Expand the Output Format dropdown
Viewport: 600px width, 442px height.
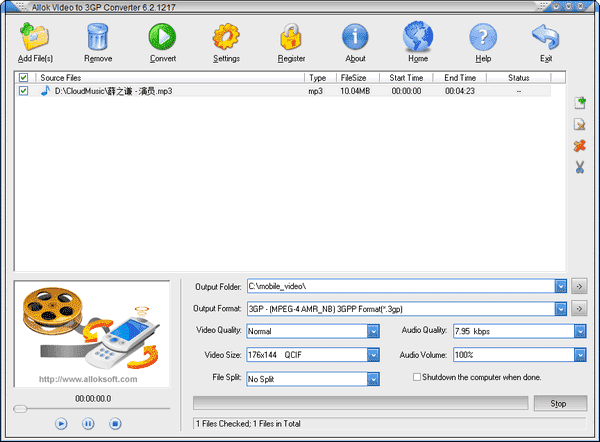pos(561,309)
